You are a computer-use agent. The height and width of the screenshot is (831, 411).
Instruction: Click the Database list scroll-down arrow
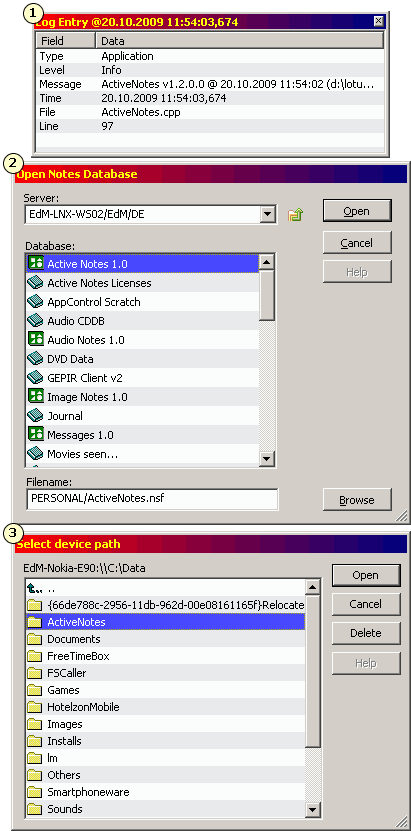tap(266, 458)
